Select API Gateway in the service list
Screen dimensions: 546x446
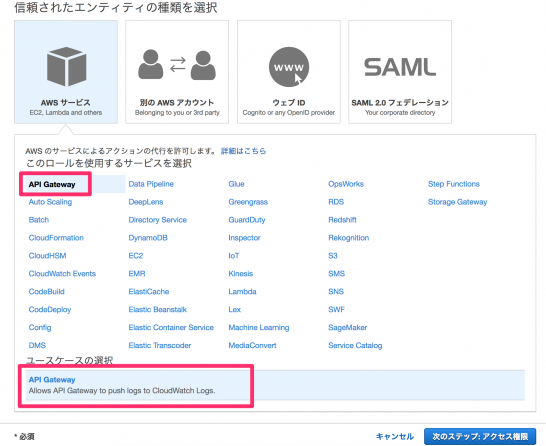click(52, 184)
